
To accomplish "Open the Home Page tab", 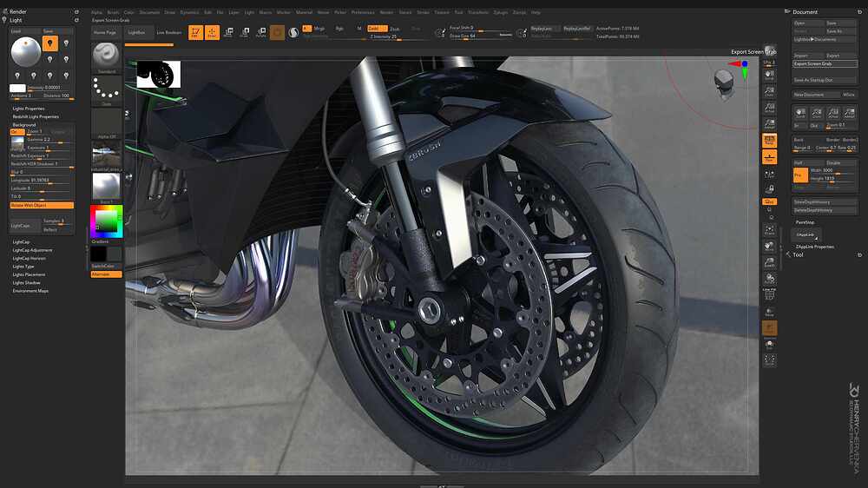I will tap(105, 33).
